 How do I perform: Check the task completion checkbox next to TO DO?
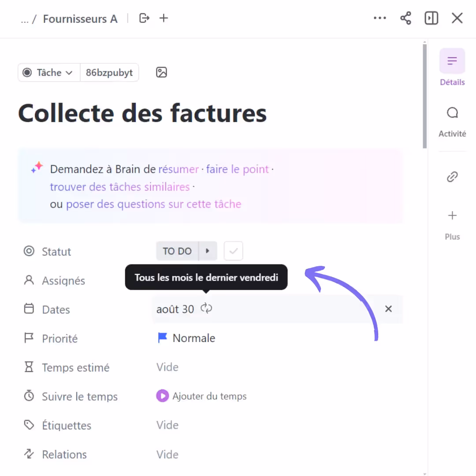(x=233, y=251)
